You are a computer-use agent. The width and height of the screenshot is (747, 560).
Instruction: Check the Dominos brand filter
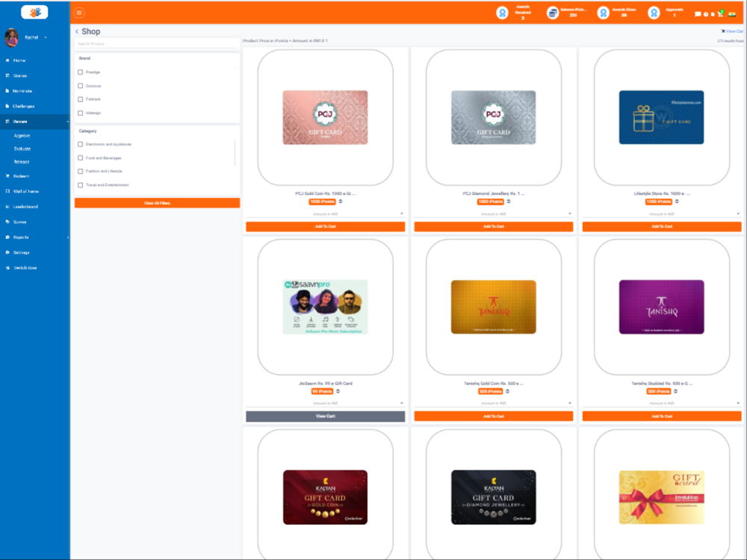tap(80, 86)
